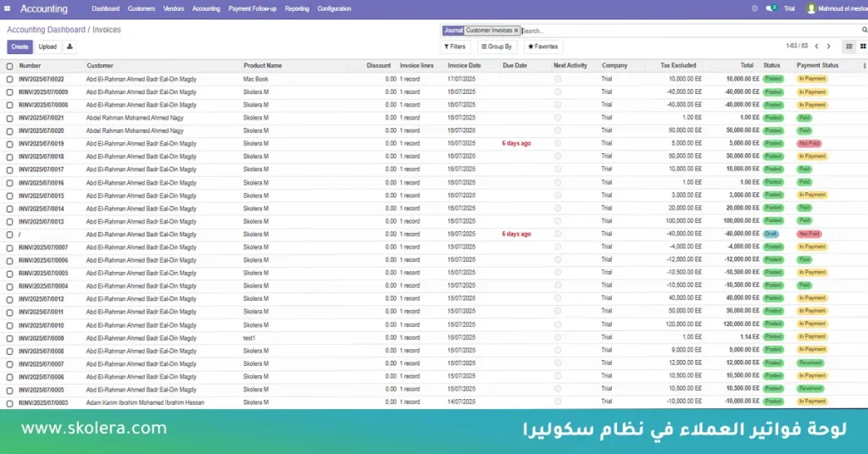868x454 pixels.
Task: Sort by the Total column header
Action: [x=747, y=66]
